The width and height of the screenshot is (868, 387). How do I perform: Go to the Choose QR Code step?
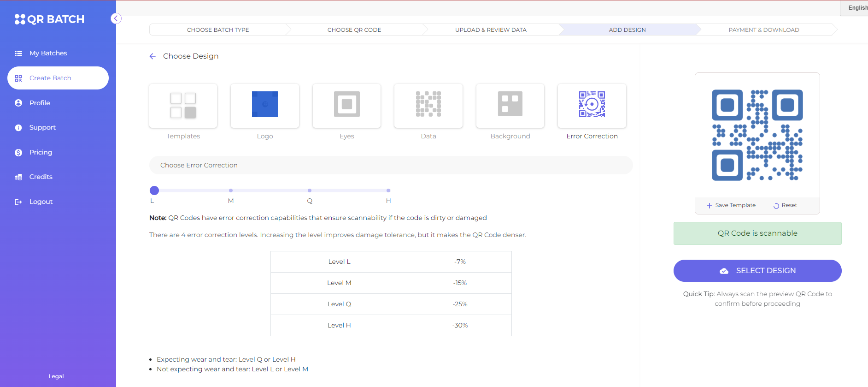click(354, 30)
